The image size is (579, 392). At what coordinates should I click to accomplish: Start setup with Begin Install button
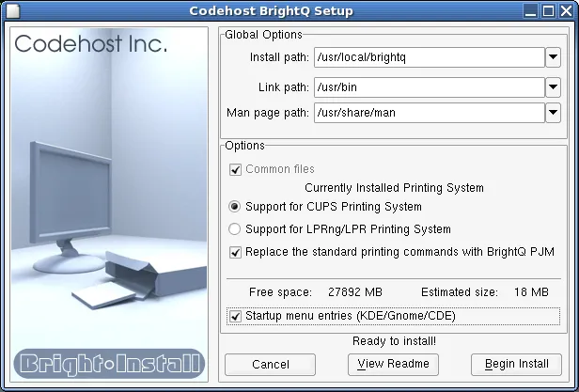click(516, 365)
